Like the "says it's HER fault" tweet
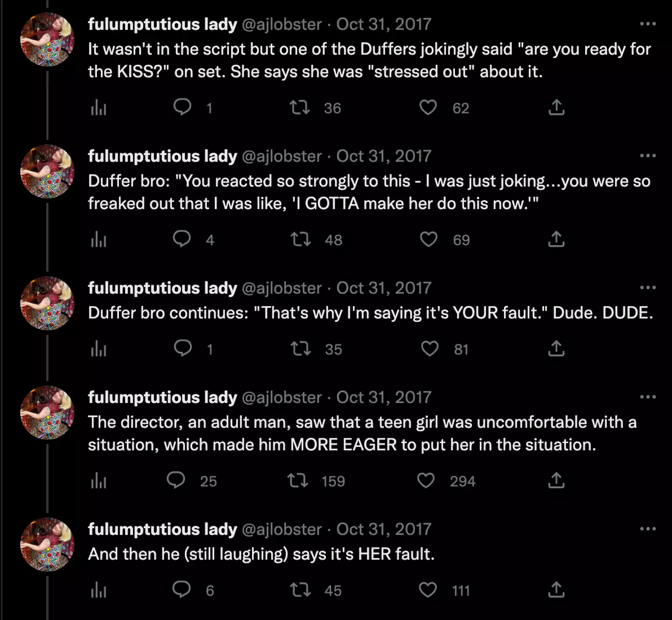 coord(427,590)
